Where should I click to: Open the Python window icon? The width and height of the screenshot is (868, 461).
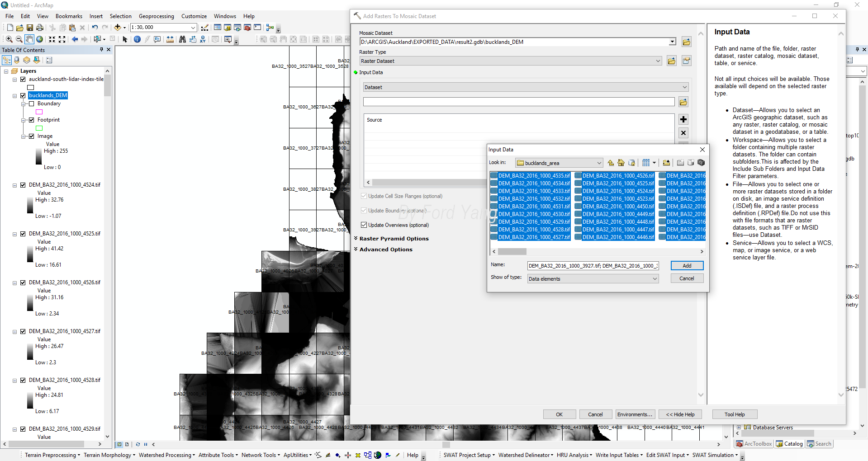257,28
